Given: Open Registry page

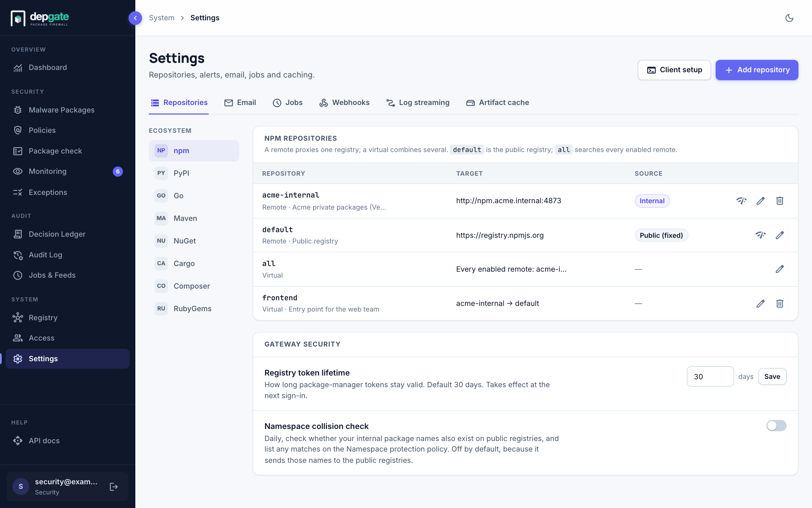Looking at the screenshot, I should pos(68,318).
